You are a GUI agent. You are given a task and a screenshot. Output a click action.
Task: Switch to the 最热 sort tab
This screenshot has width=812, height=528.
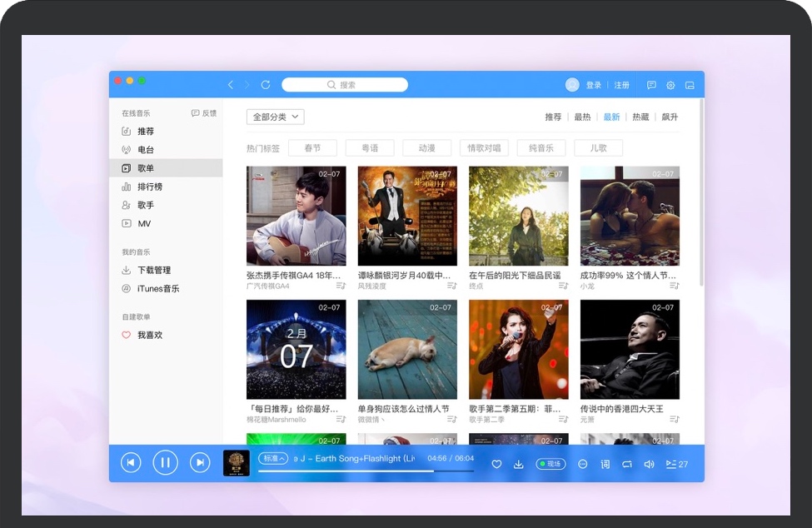(x=582, y=117)
